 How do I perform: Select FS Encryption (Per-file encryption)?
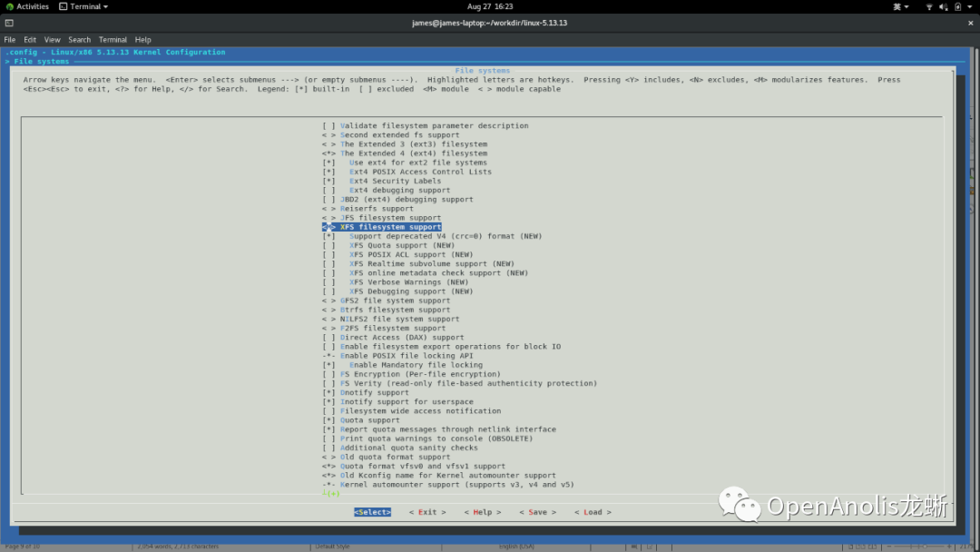pyautogui.click(x=411, y=374)
